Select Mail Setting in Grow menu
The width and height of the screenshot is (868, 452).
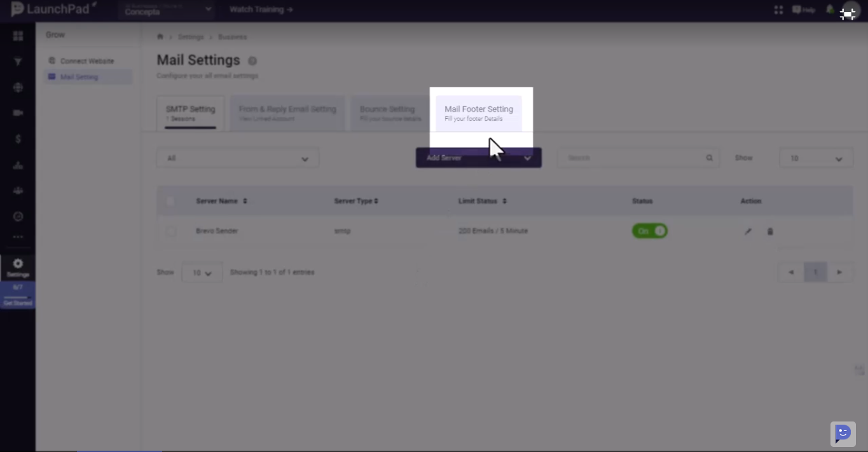pyautogui.click(x=88, y=77)
